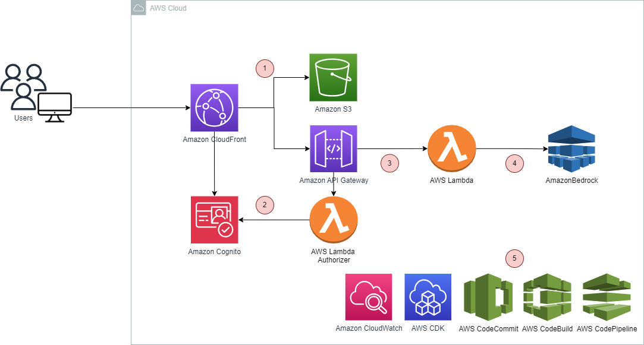This screenshot has width=644, height=345.
Task: Select the Amazon CloudFront icon
Action: (x=215, y=108)
